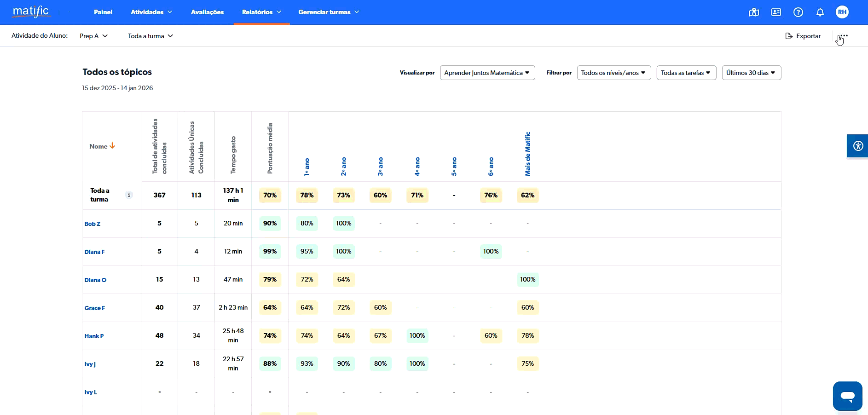This screenshot has width=868, height=415.
Task: Expand the Últimos 30 dias date filter
Action: pos(751,73)
